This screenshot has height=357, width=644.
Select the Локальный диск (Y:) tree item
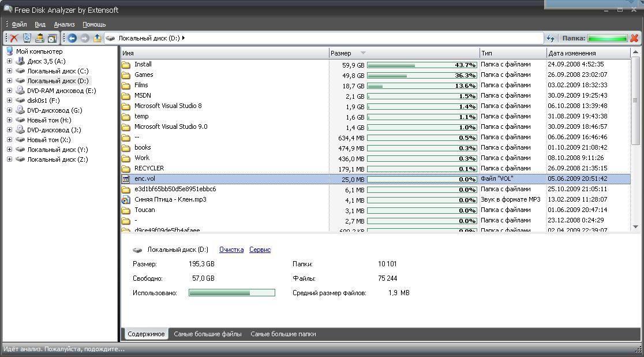58,150
